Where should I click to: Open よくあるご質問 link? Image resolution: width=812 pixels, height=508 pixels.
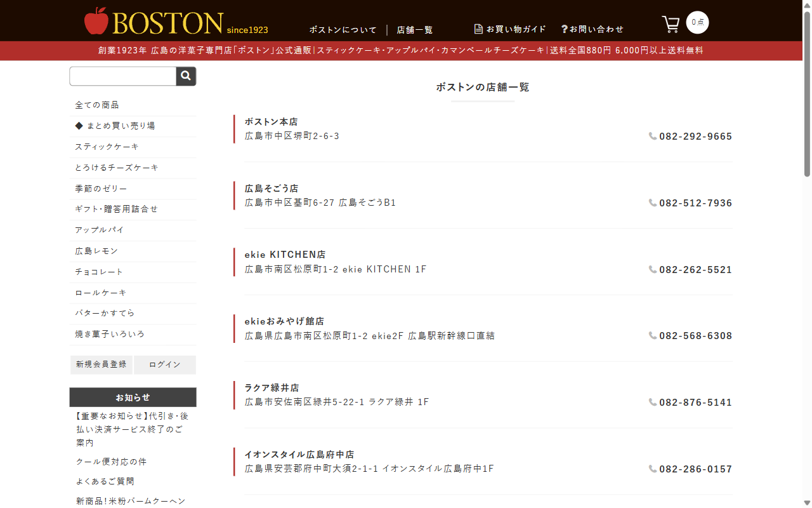(x=105, y=481)
